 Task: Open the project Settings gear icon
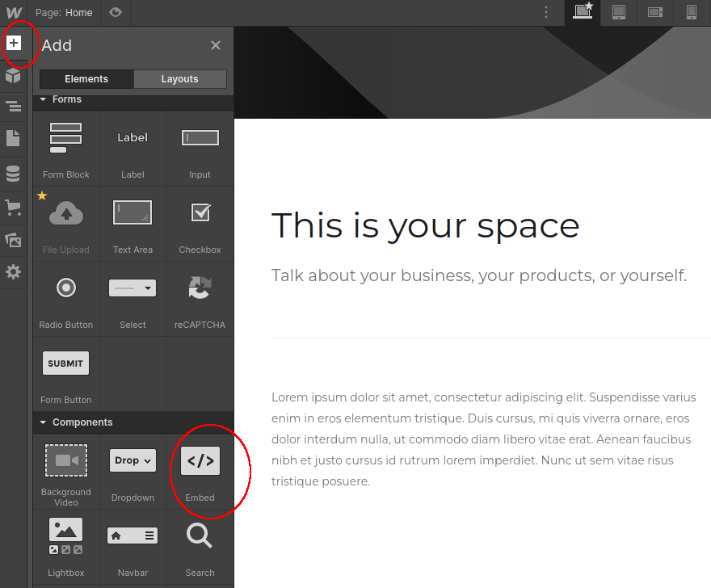tap(13, 272)
